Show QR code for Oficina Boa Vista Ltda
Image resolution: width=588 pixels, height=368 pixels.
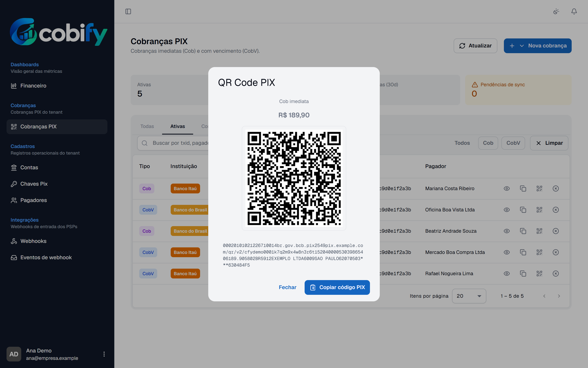point(539,210)
